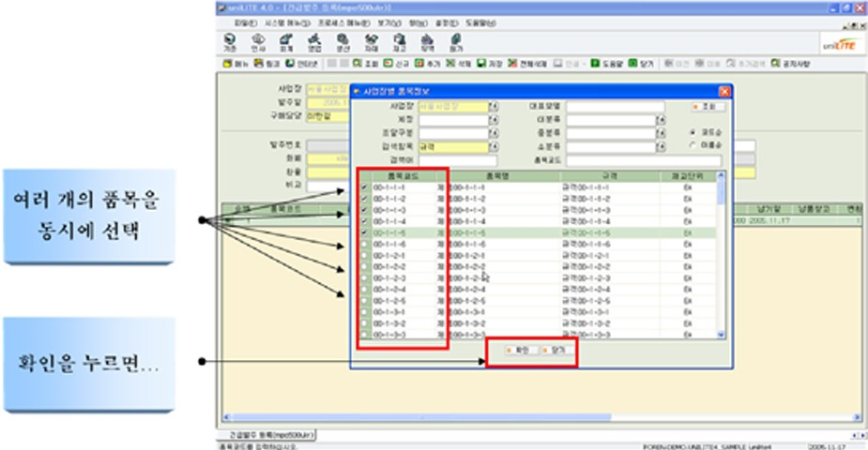The image size is (868, 450).
Task: Select the 긴급발주 등록 tab at the bottom
Action: [x=272, y=435]
